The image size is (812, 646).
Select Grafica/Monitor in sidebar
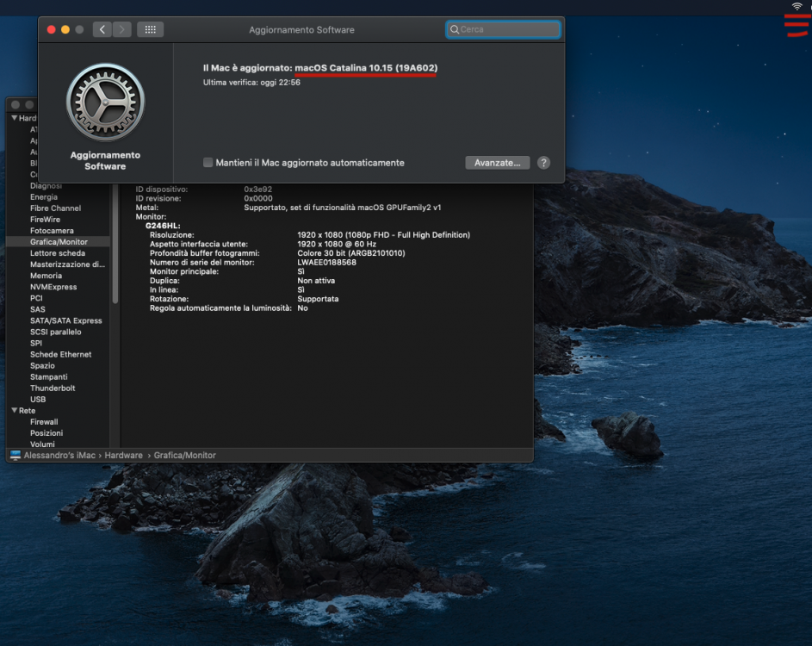[58, 242]
